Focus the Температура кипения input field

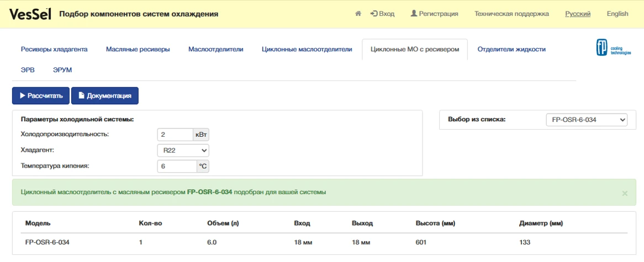177,167
